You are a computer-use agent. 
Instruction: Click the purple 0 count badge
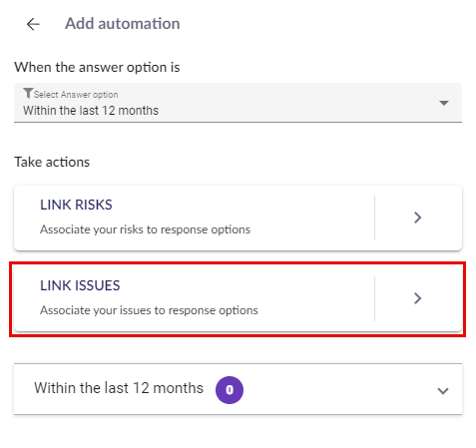click(x=230, y=390)
